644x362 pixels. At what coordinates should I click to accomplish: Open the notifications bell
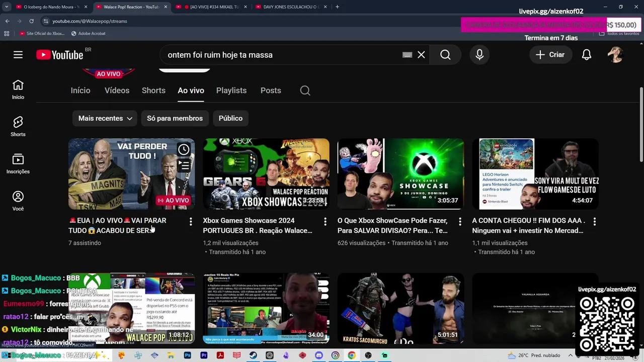tap(587, 55)
